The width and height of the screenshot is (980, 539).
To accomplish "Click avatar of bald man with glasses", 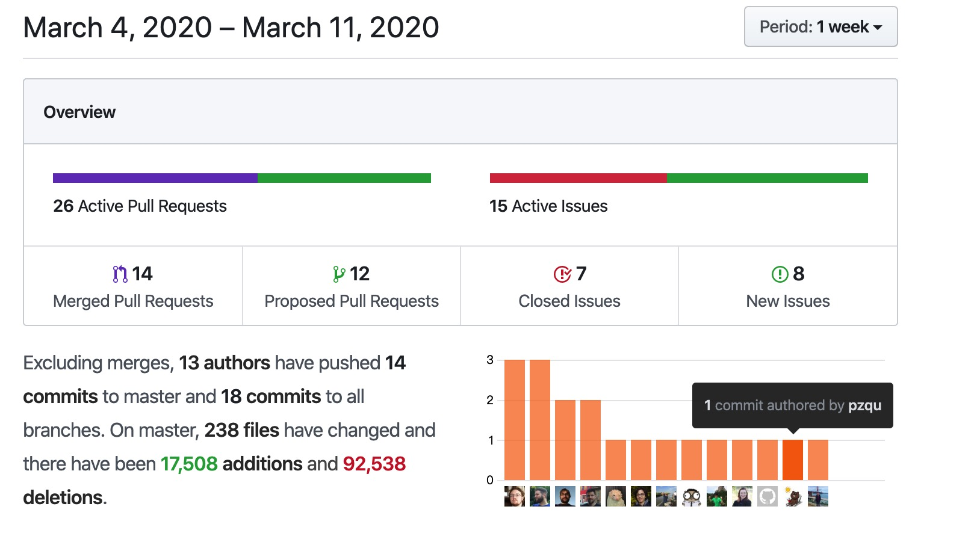I will pos(565,496).
